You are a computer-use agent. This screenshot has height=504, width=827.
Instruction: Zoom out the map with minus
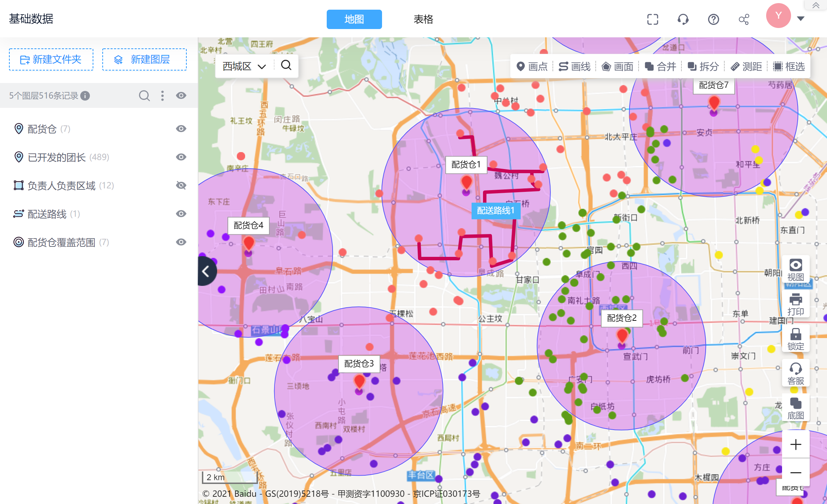[796, 473]
